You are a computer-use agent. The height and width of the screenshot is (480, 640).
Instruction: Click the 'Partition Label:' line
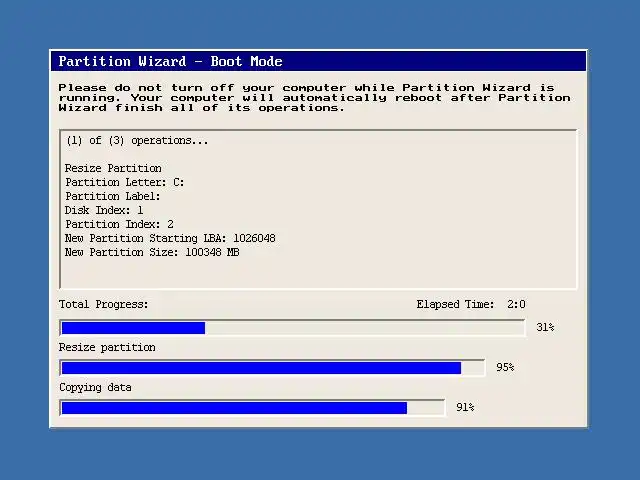coord(113,196)
